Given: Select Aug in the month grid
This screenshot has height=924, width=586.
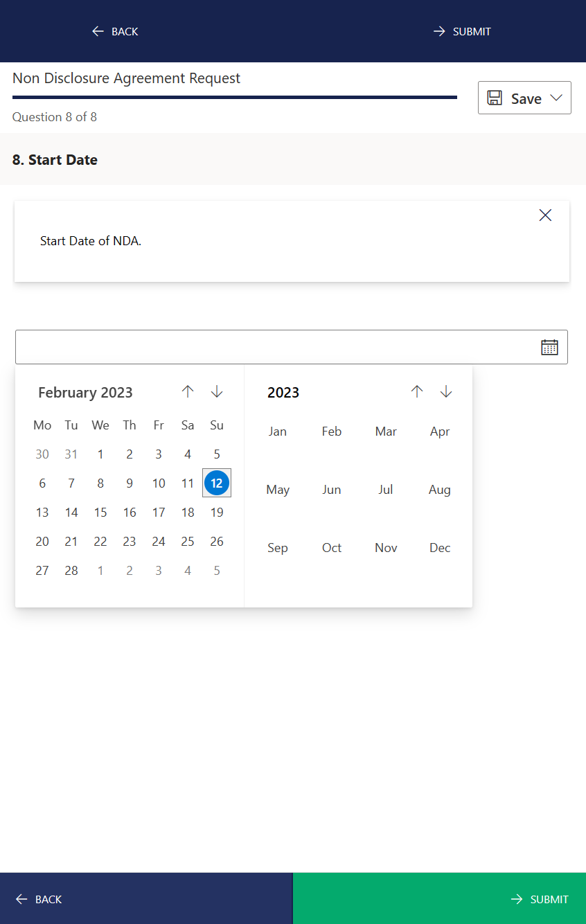Looking at the screenshot, I should [x=440, y=490].
